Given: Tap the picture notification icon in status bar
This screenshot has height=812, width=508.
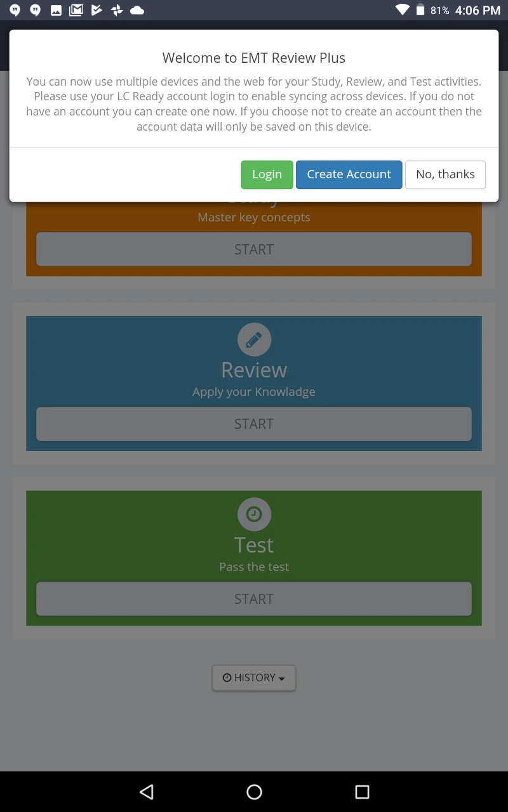Looking at the screenshot, I should coord(56,10).
